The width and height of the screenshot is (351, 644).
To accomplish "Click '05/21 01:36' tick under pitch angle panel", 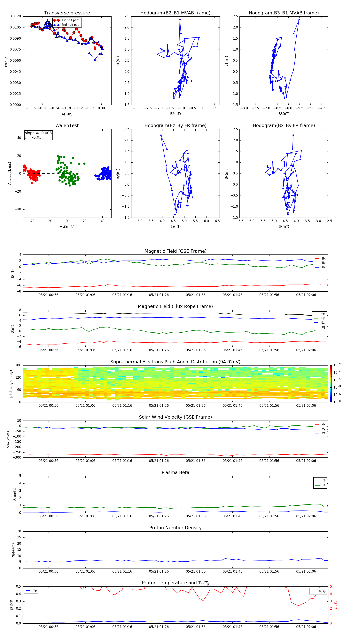I will (x=196, y=406).
